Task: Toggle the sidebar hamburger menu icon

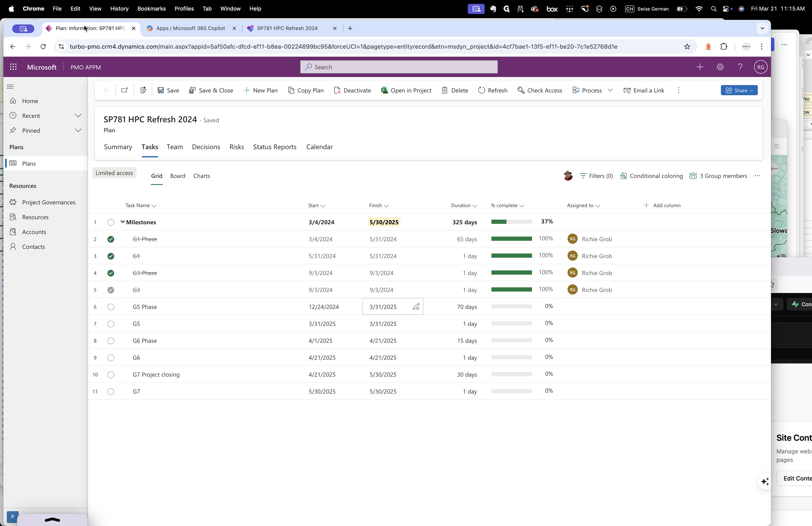Action: 10,86
